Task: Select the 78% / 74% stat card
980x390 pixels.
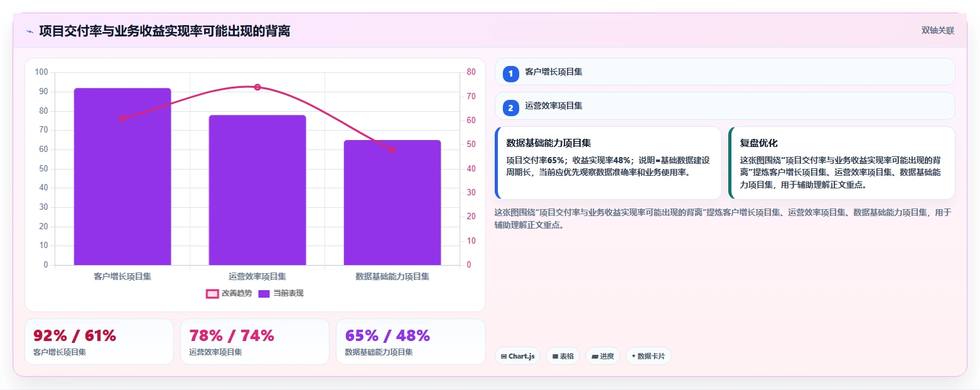Action: pos(255,342)
